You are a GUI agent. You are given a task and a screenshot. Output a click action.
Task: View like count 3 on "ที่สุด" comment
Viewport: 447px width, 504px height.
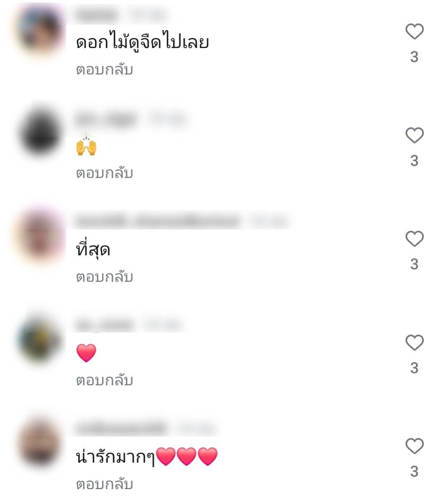pos(414,264)
